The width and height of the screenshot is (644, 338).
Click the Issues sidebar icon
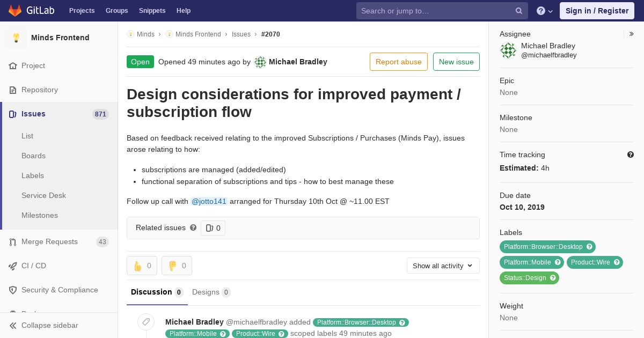(x=13, y=114)
